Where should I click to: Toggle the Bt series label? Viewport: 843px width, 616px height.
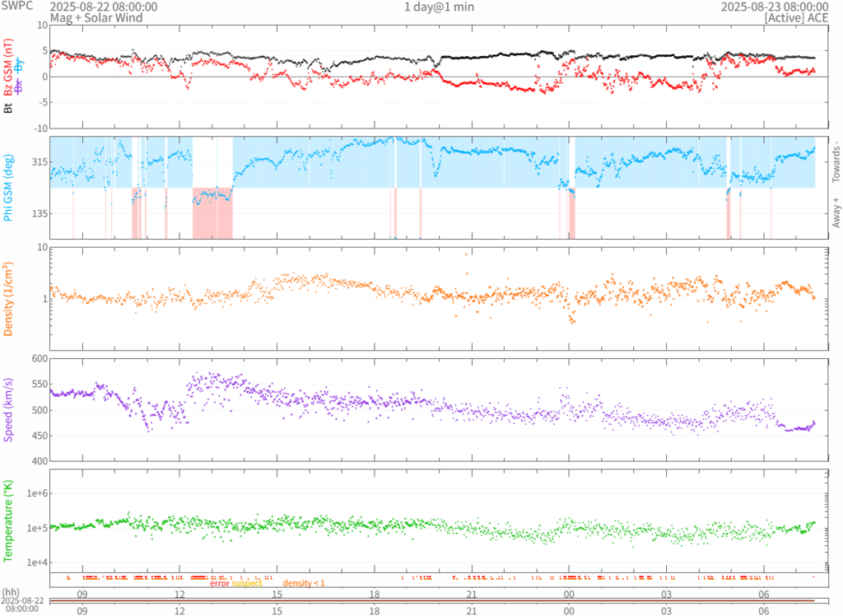[x=8, y=107]
